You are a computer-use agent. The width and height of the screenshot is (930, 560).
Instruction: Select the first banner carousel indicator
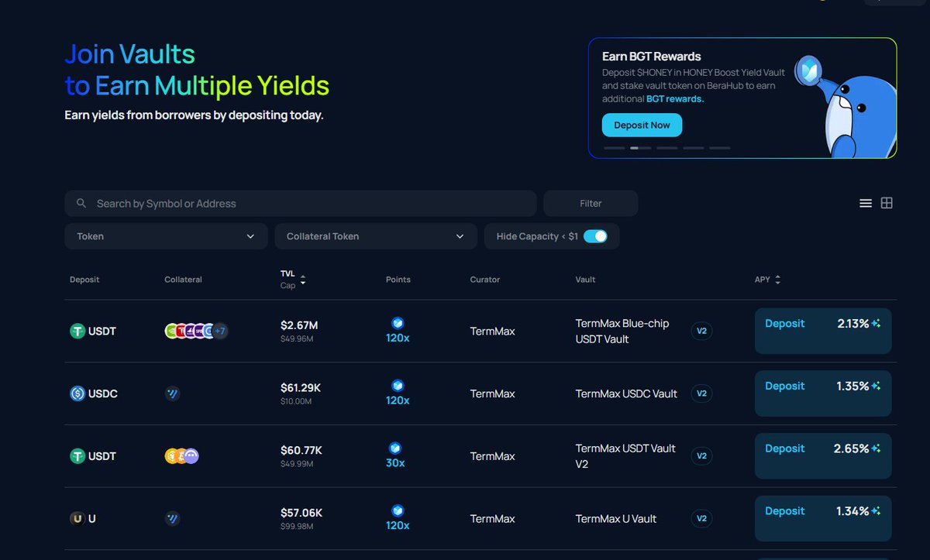(614, 147)
